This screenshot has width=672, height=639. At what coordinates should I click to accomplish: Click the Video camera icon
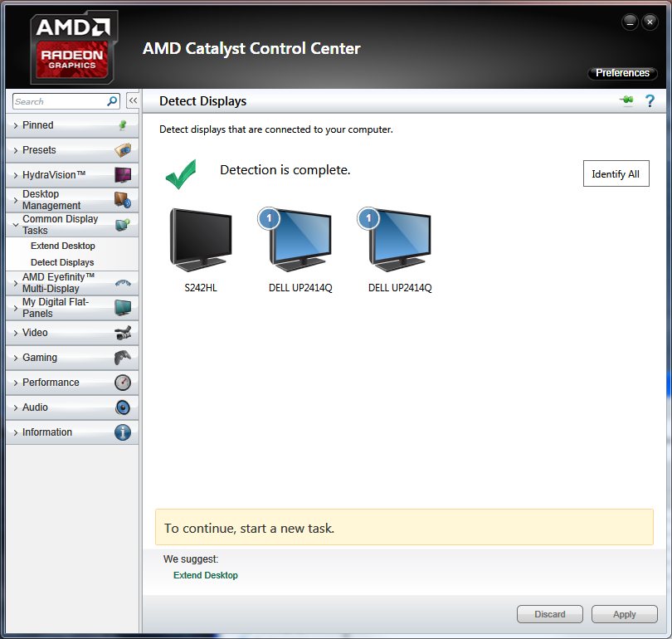tap(123, 333)
